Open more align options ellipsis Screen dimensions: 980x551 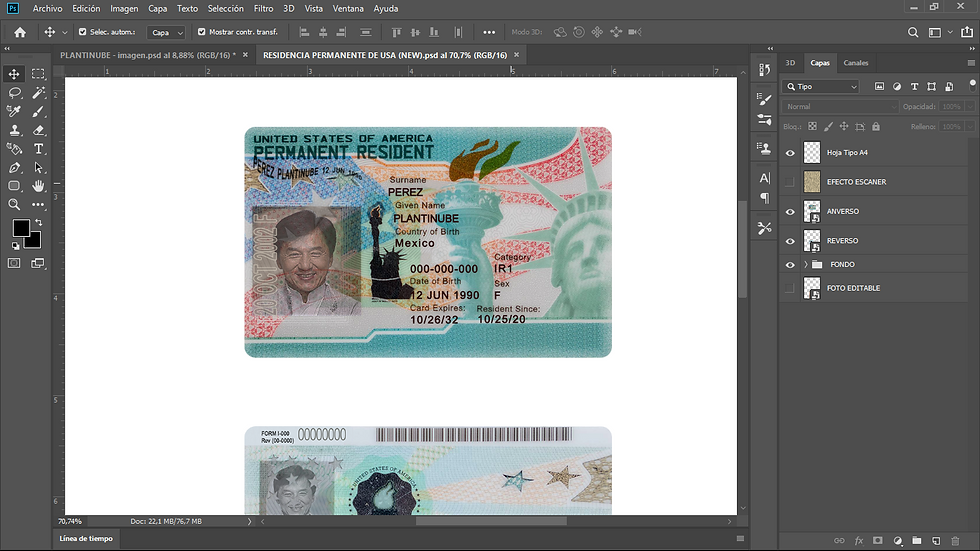(489, 32)
